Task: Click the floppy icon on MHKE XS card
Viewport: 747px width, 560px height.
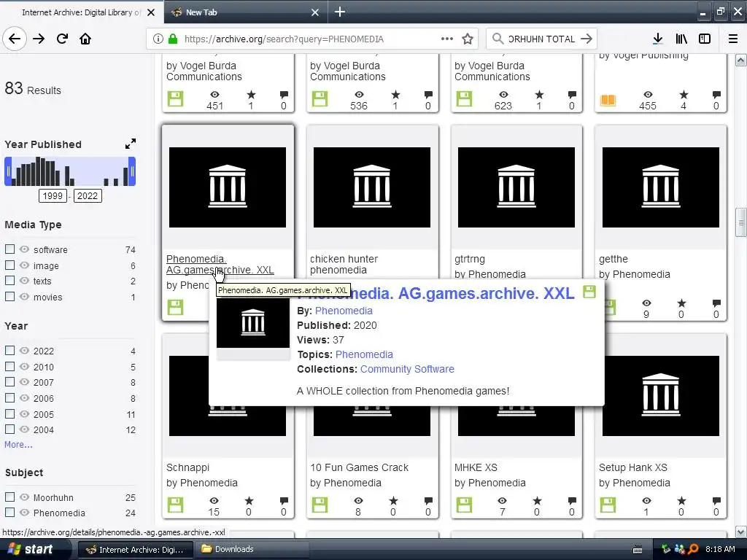Action: pyautogui.click(x=464, y=505)
